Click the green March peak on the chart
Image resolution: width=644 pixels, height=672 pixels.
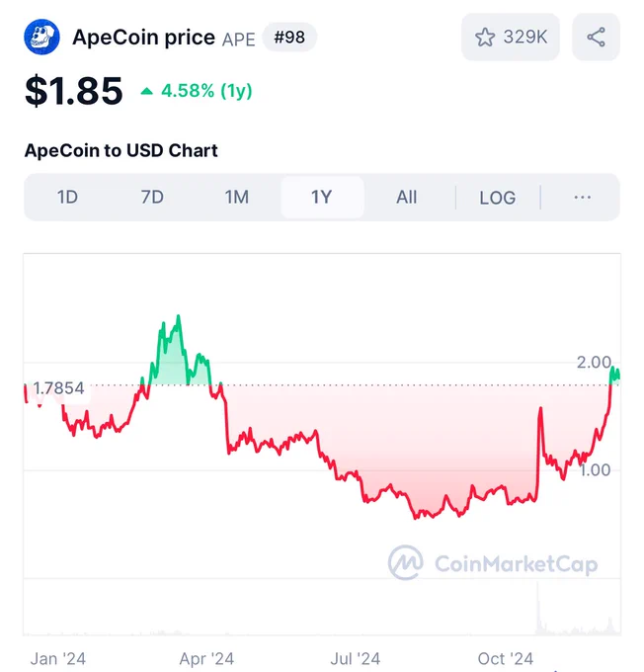tap(178, 318)
